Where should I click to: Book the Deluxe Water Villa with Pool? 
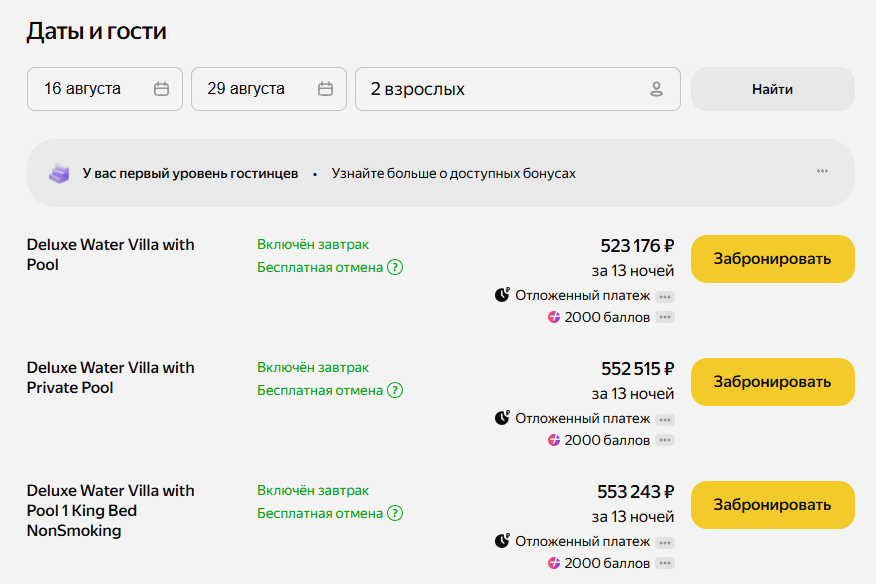(772, 259)
